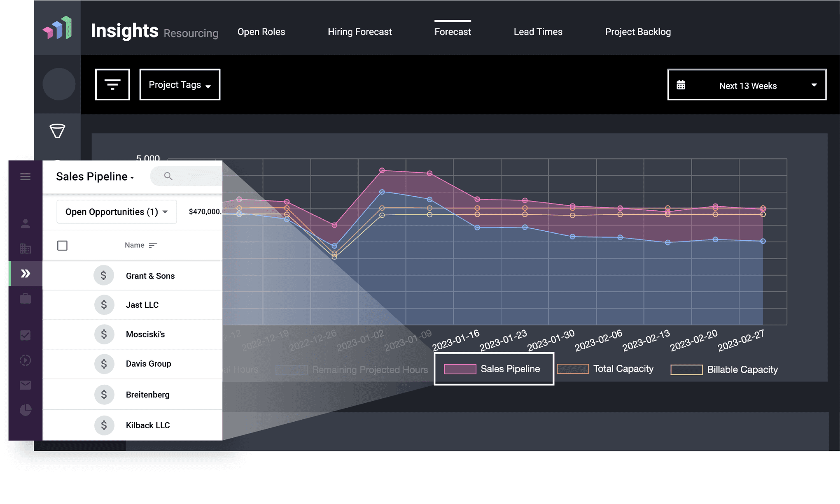The width and height of the screenshot is (840, 504).
Task: Click the Resourcing subtitle label
Action: pyautogui.click(x=191, y=33)
